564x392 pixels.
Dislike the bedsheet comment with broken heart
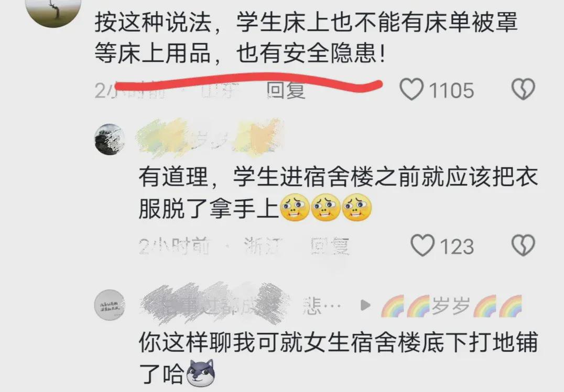[x=523, y=90]
